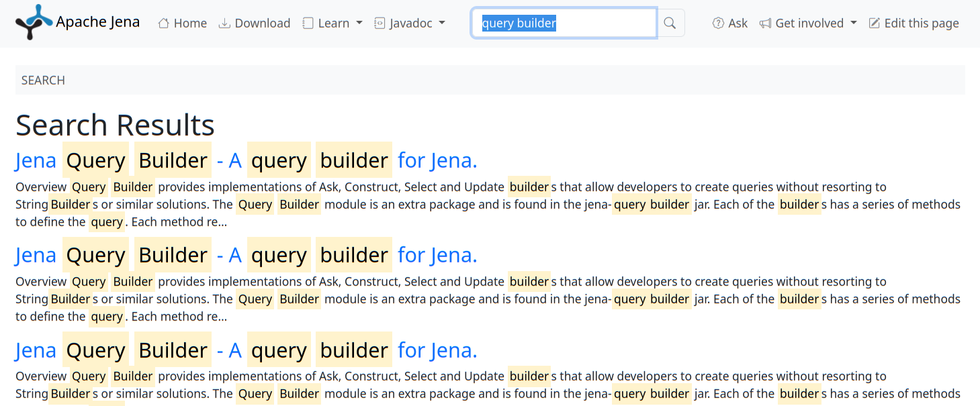Open the Get involved menu
The width and height of the screenshot is (980, 406).
tap(808, 23)
